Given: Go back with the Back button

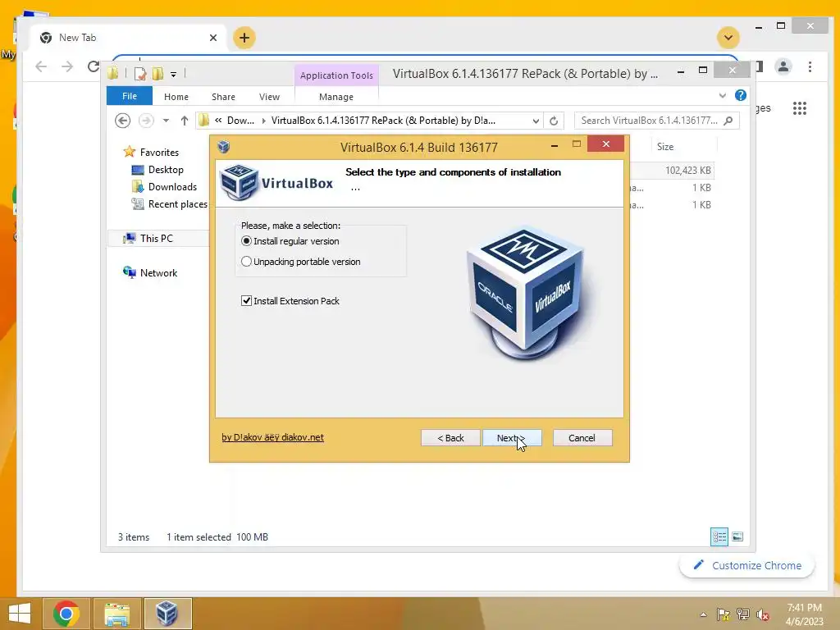Looking at the screenshot, I should click(450, 438).
